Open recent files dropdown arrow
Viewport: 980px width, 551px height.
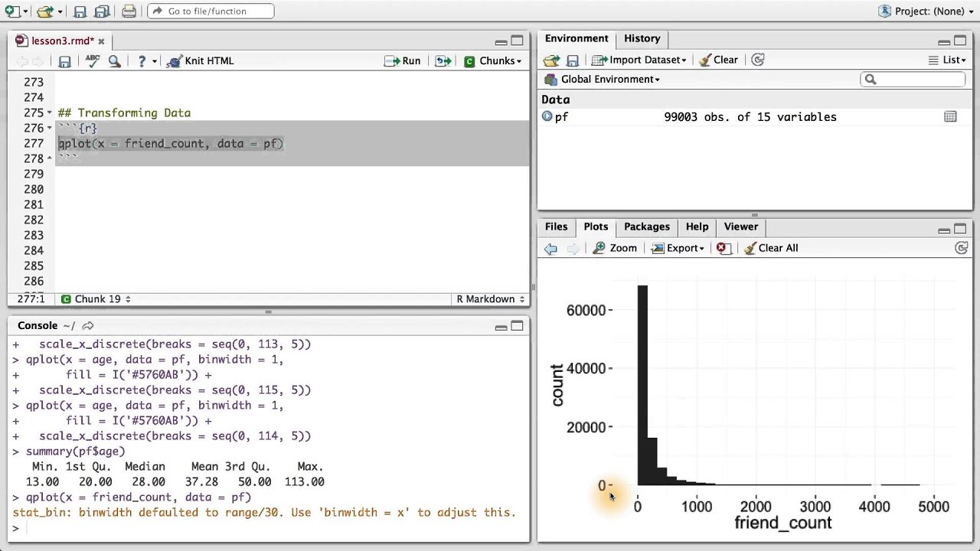point(58,11)
